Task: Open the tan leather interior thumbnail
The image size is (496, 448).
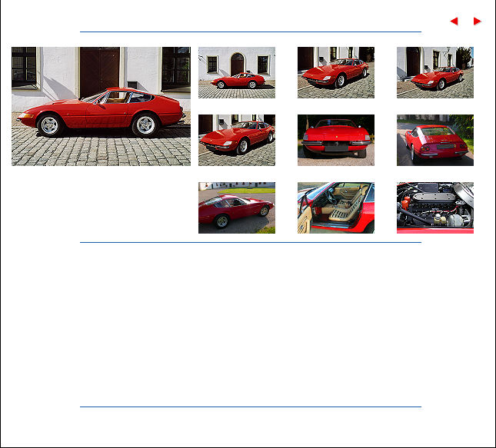Action: tap(336, 207)
